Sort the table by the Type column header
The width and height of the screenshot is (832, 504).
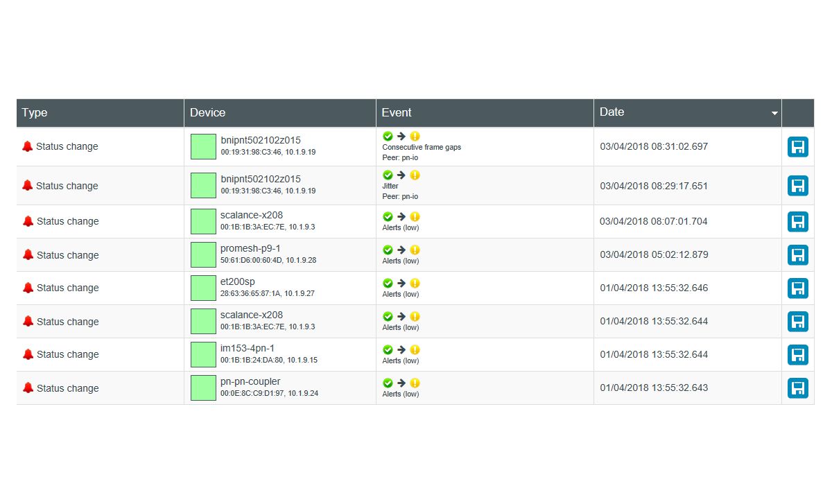(35, 112)
